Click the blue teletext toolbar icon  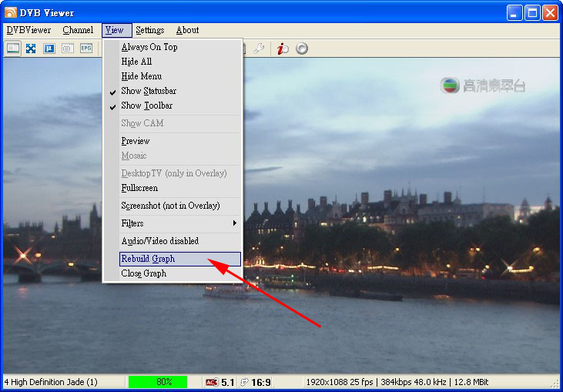[49, 49]
